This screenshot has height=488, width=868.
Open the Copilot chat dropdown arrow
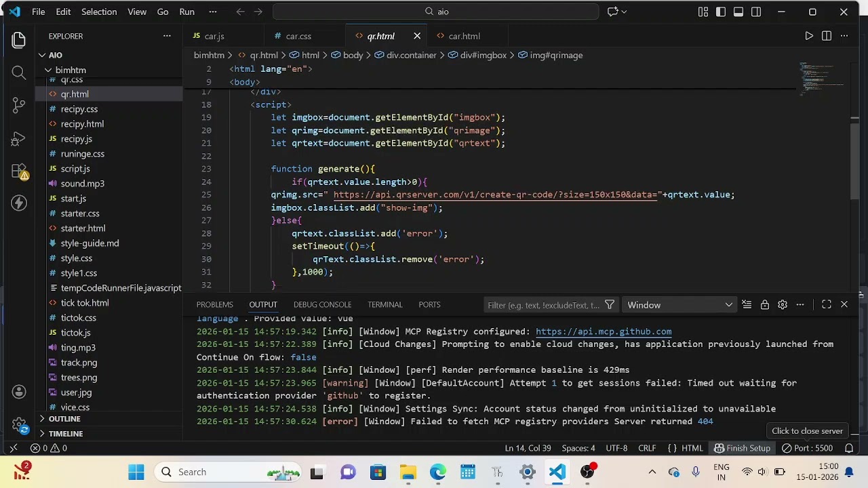624,12
